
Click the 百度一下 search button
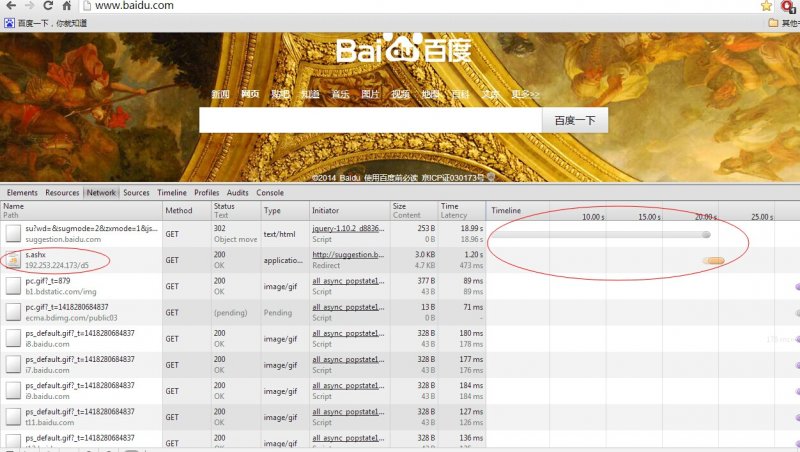pyautogui.click(x=575, y=120)
